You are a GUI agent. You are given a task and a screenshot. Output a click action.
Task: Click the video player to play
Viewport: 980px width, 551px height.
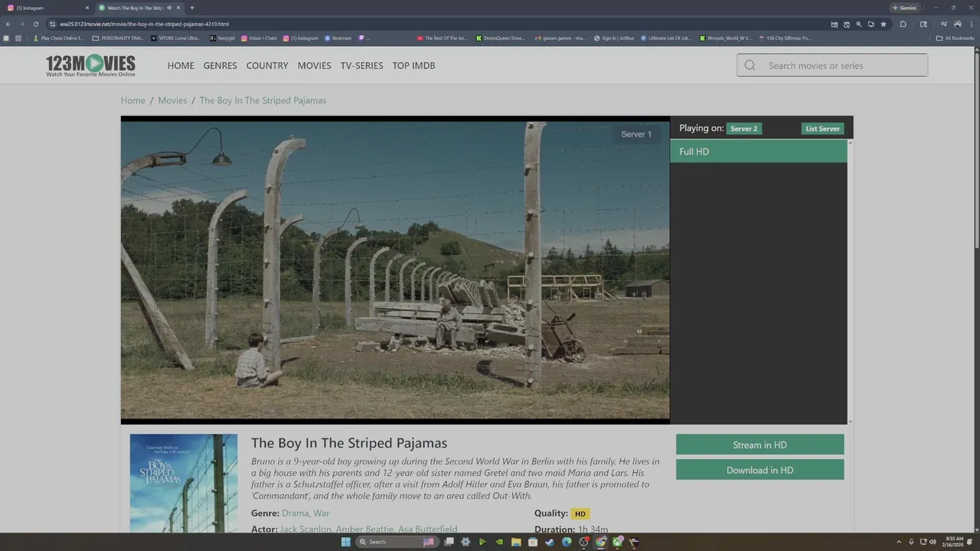(395, 269)
